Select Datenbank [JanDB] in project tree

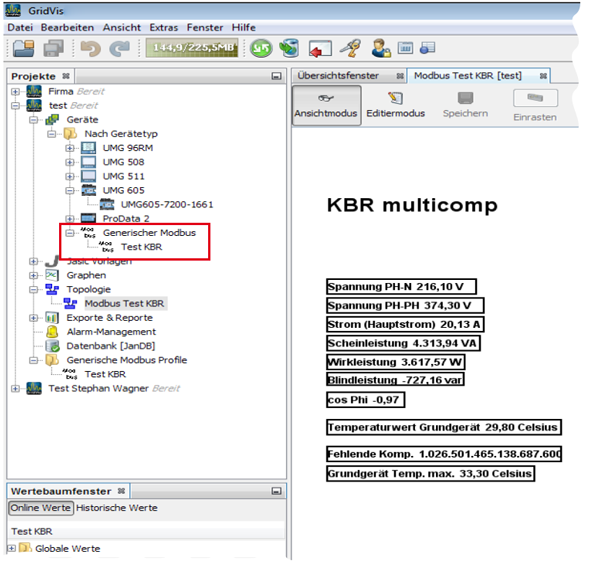pos(110,345)
